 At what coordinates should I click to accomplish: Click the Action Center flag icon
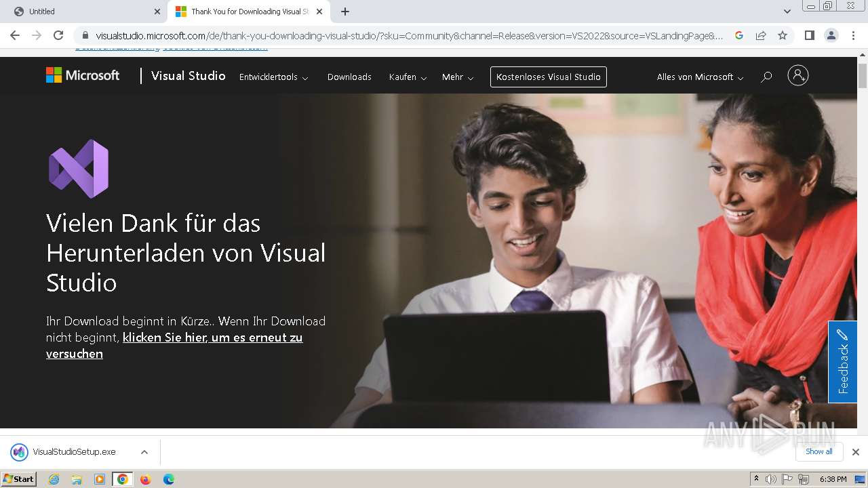(x=788, y=479)
